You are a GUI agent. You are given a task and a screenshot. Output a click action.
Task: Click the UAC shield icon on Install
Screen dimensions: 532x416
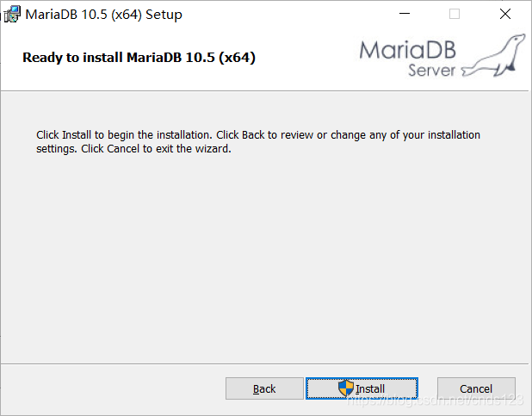point(346,388)
